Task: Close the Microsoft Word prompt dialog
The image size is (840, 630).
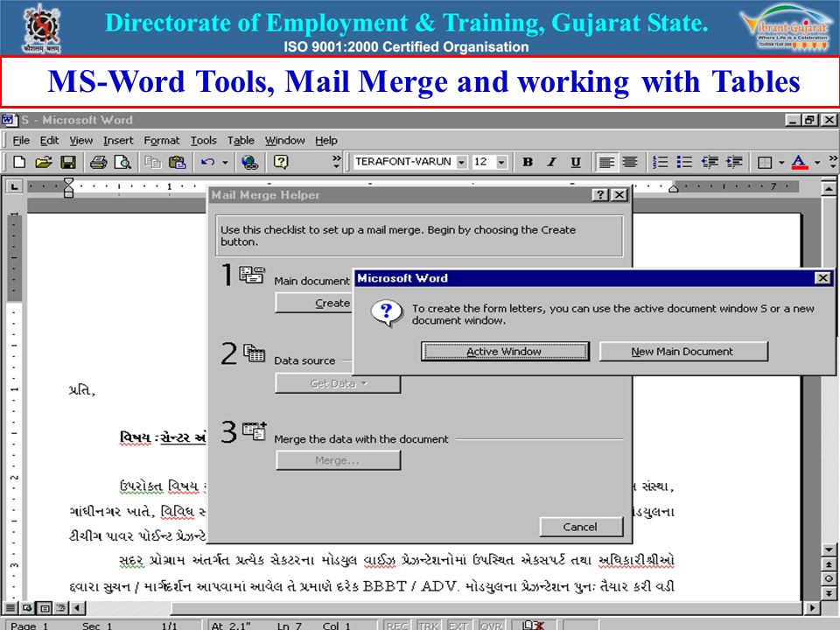Action: [822, 277]
